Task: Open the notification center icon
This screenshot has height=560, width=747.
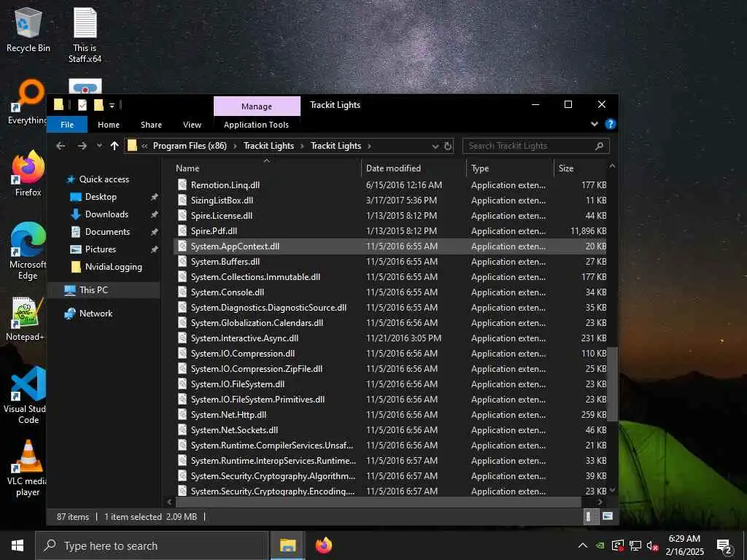Action: pyautogui.click(x=724, y=546)
